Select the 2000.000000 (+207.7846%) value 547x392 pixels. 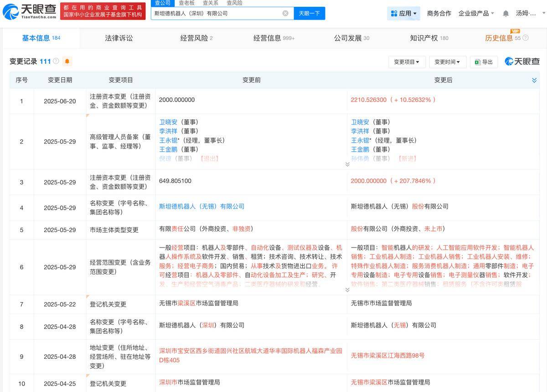pyautogui.click(x=393, y=181)
